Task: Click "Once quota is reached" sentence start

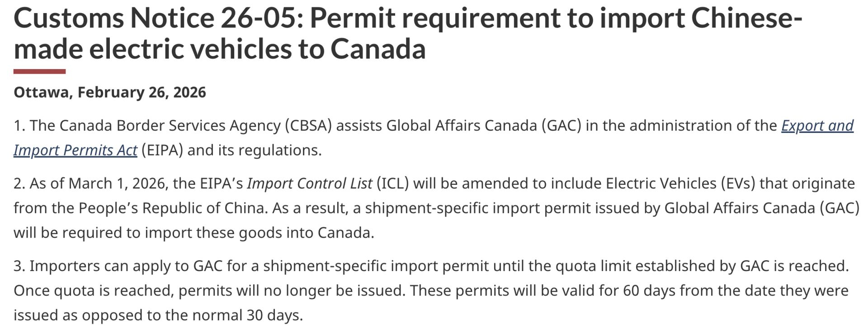Action: pos(93,290)
